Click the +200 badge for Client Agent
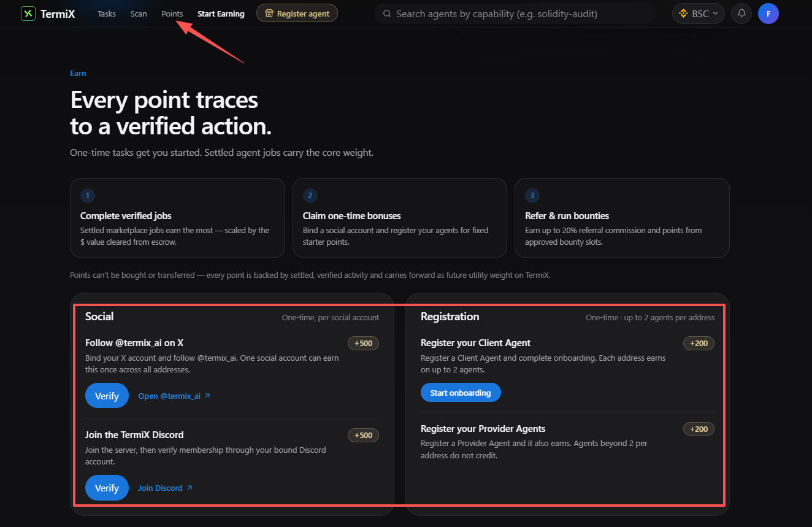 (699, 344)
